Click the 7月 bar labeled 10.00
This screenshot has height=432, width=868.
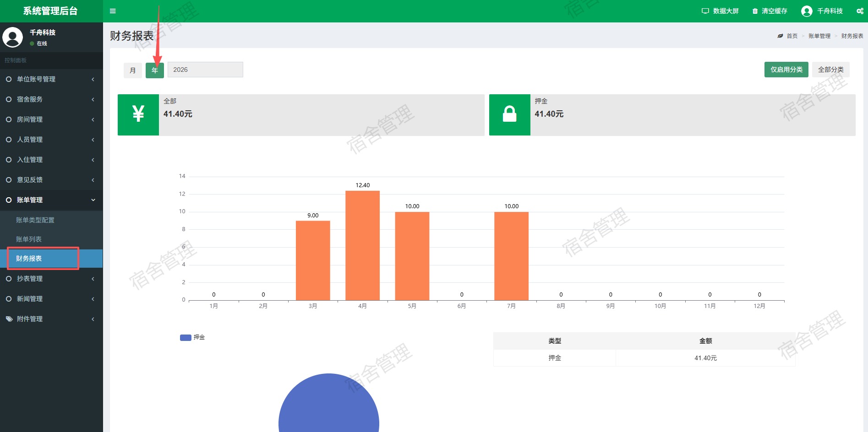coord(511,256)
